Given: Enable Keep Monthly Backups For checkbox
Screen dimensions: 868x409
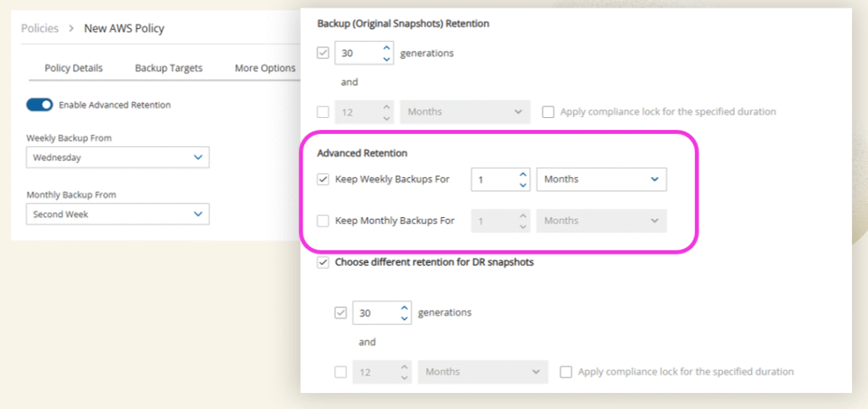Looking at the screenshot, I should click(323, 221).
